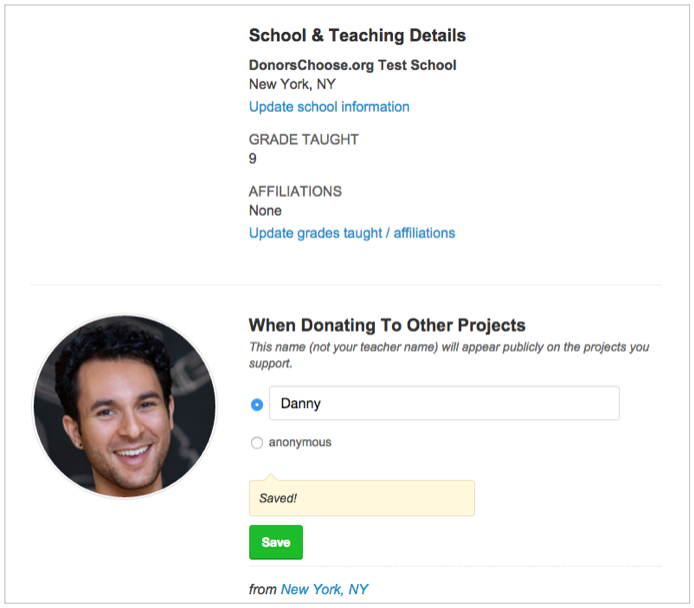This screenshot has height=608, width=694.
Task: Click the None affiliations value
Action: [x=265, y=211]
